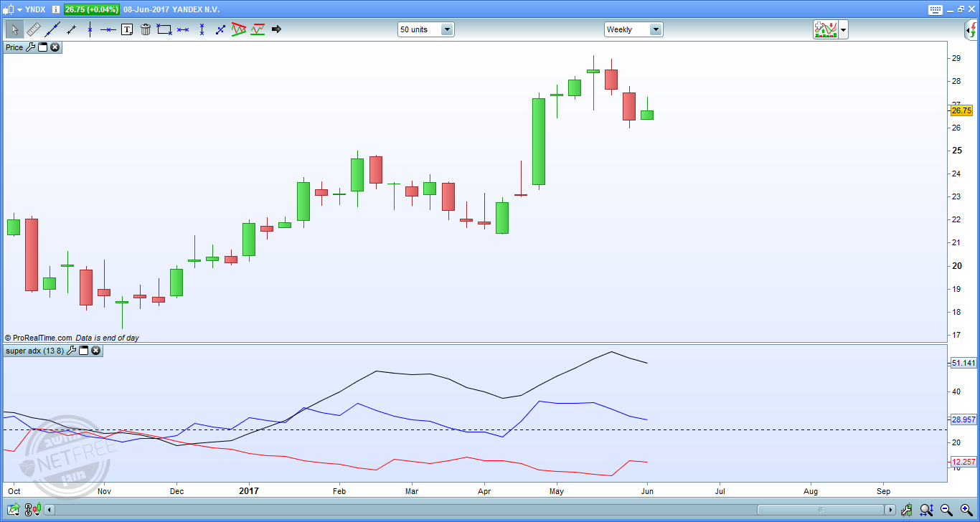The height and width of the screenshot is (522, 980).
Task: Pick the ruler measurement tool
Action: pos(34,29)
